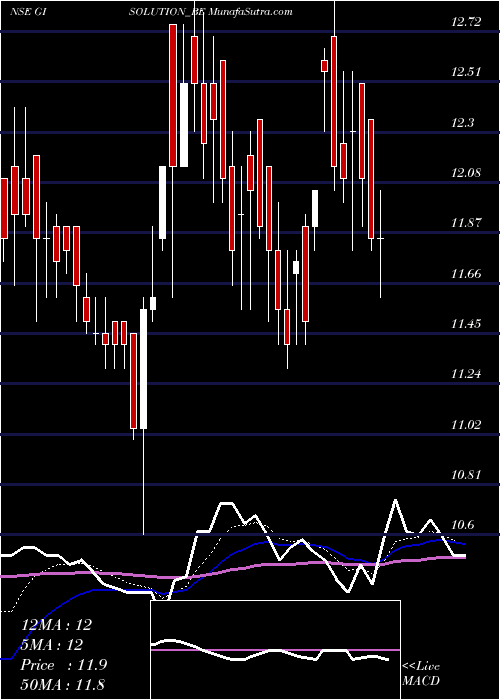Screen dimensions: 500x700
Task: Click the 5MA : 12 legend value
Action: 52,645
